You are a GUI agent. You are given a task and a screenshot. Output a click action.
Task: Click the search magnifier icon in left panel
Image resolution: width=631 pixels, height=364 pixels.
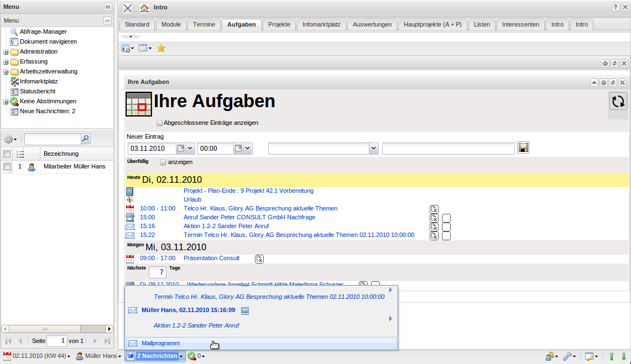point(86,139)
